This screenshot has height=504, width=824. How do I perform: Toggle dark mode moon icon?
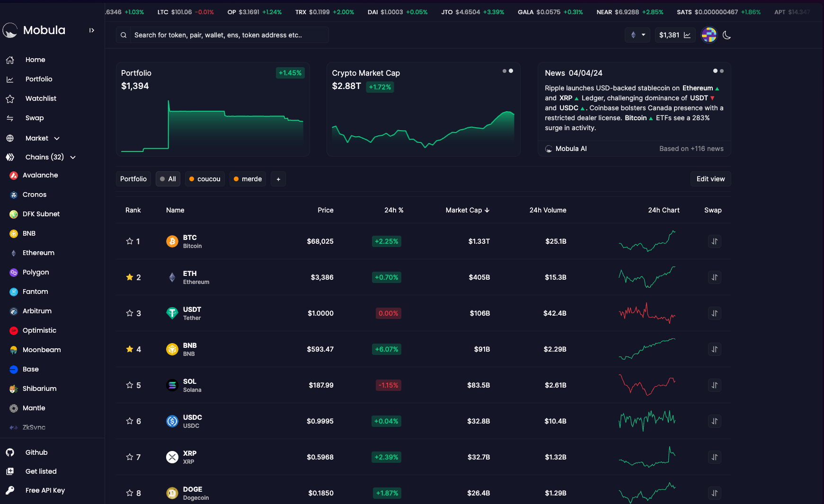(x=727, y=35)
